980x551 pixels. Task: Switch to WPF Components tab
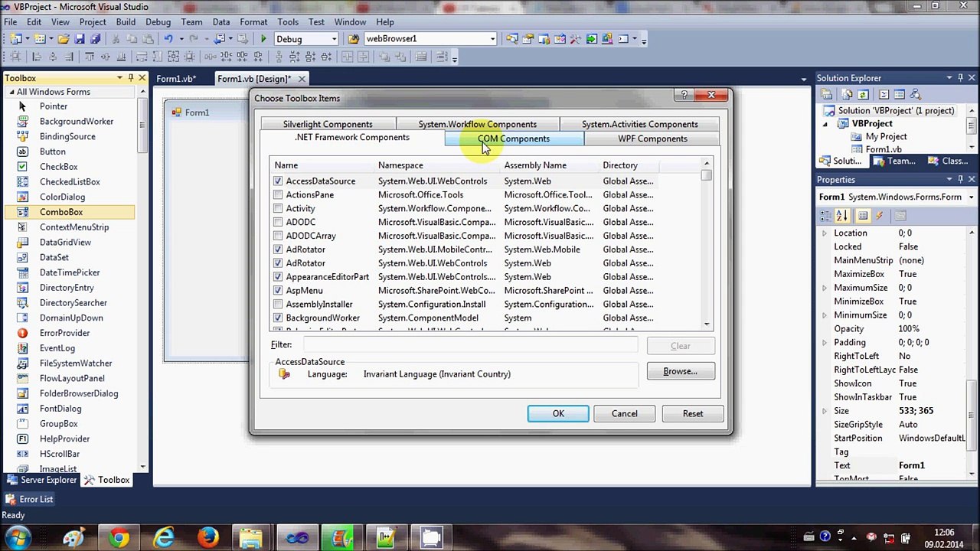point(652,139)
